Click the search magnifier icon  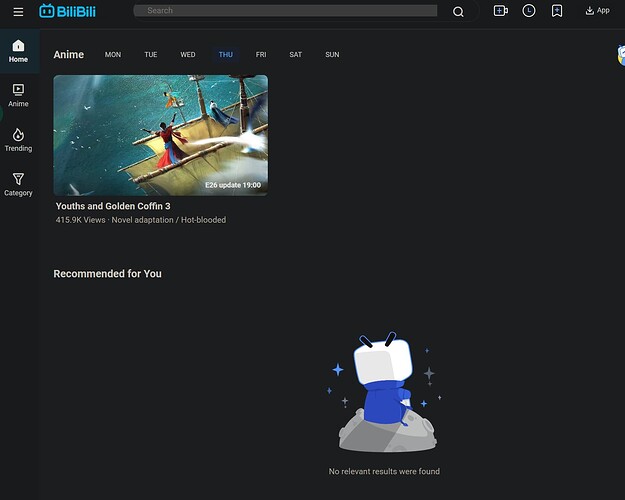click(x=458, y=12)
